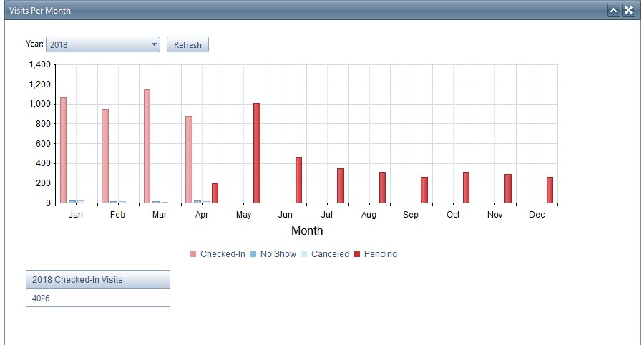Select the September Pending bar

click(x=424, y=190)
